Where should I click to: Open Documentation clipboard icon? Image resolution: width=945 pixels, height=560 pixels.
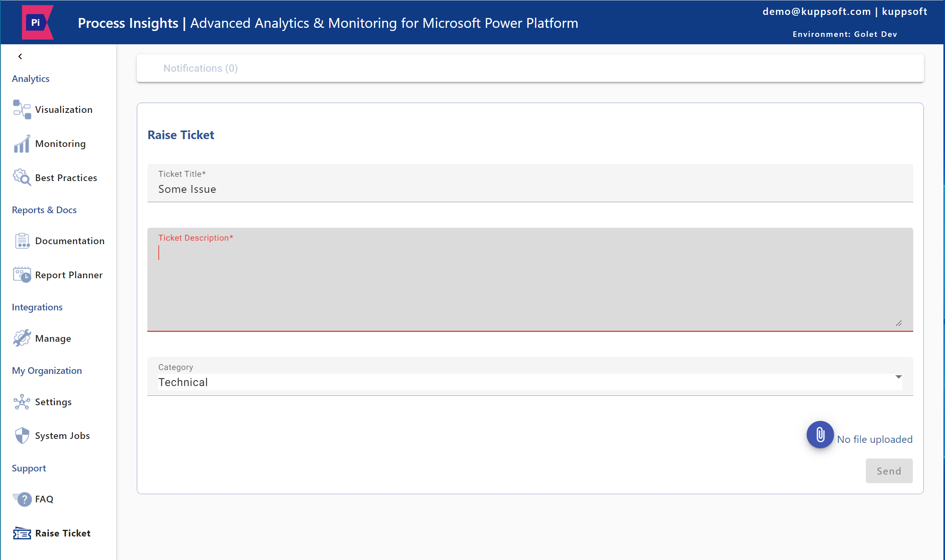(x=22, y=241)
